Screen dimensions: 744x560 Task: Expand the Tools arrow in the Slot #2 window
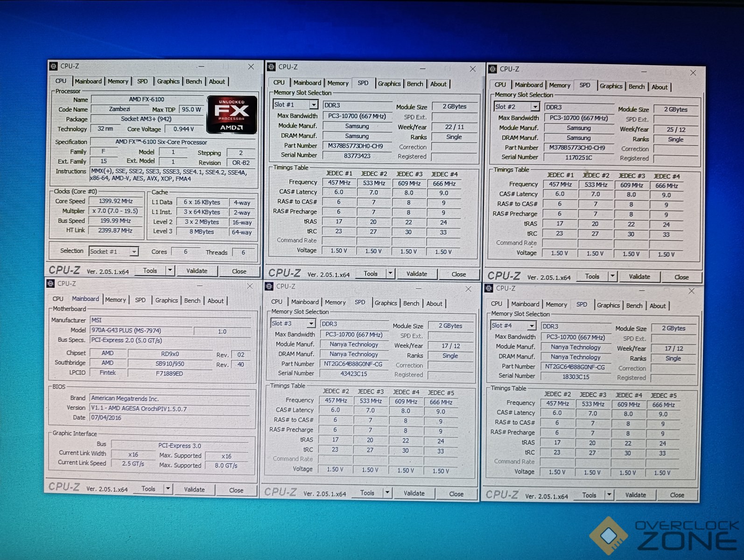(x=612, y=277)
